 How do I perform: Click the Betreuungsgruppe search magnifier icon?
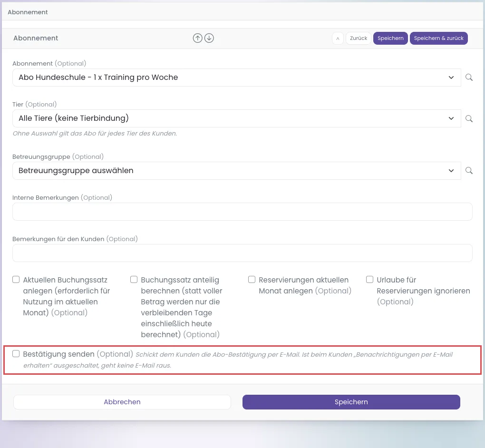coord(469,170)
